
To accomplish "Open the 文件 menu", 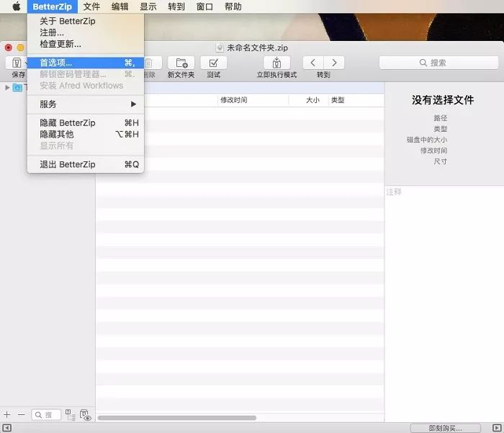I will point(91,6).
